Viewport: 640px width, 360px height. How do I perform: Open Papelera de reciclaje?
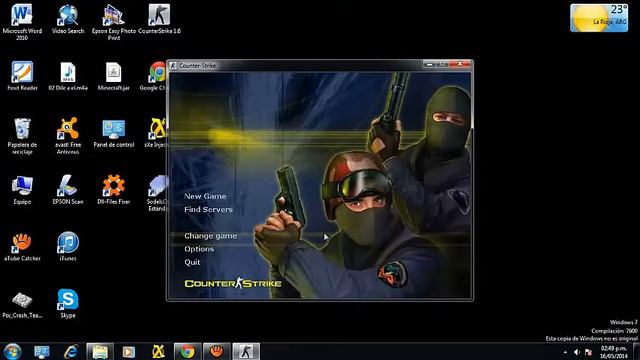[22, 136]
